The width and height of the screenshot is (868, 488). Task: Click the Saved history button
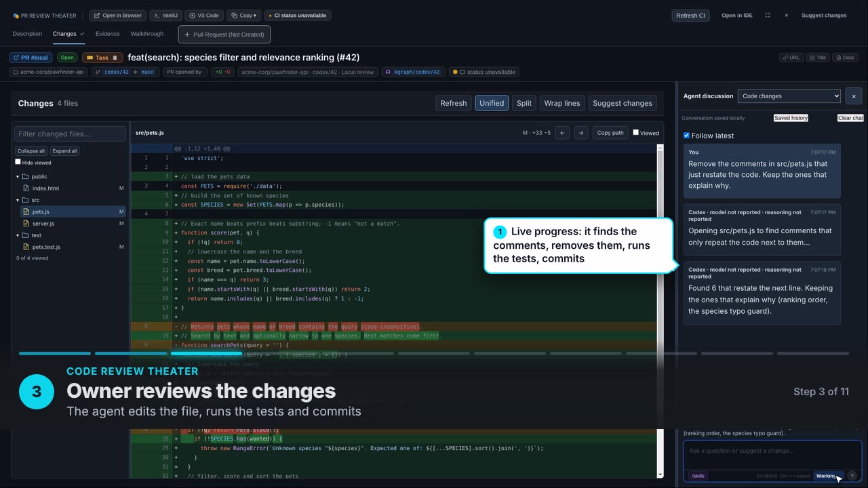click(x=791, y=118)
